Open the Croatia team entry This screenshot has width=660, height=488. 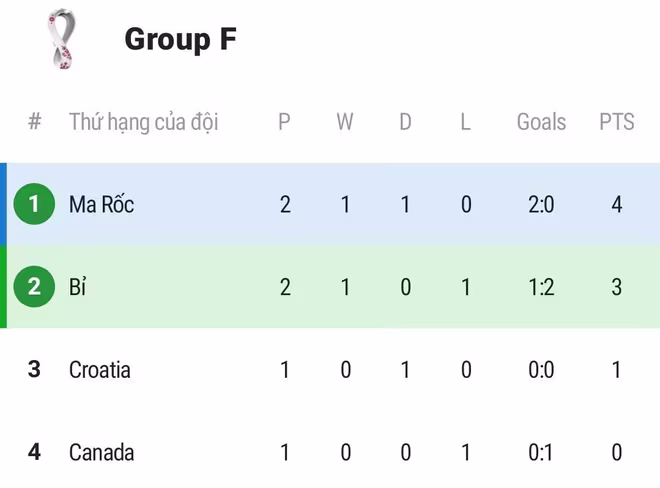click(100, 370)
